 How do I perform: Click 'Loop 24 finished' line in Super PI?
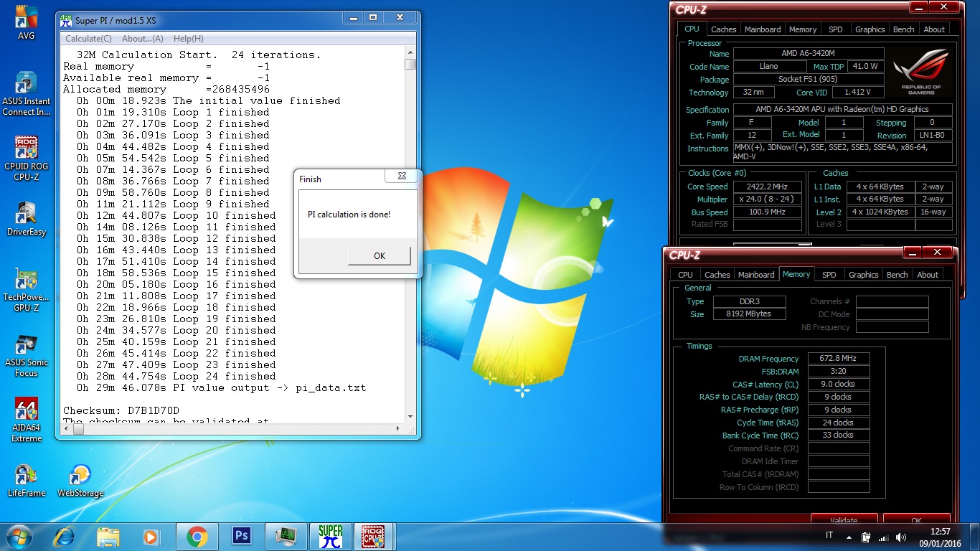click(x=176, y=376)
